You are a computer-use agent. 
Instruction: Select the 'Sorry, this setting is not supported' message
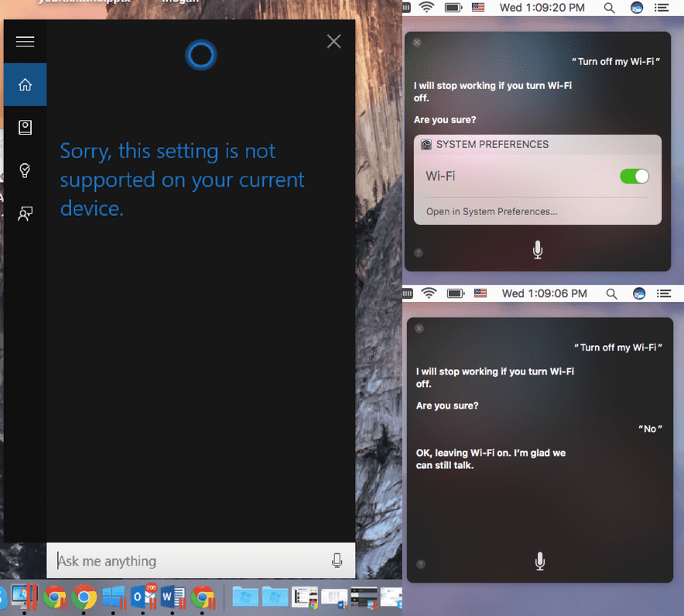pyautogui.click(x=182, y=180)
